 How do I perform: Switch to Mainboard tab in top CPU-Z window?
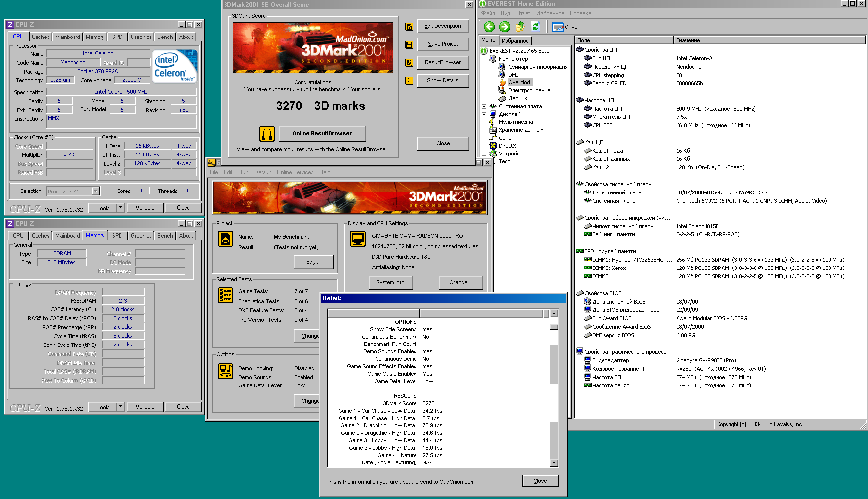click(x=68, y=37)
